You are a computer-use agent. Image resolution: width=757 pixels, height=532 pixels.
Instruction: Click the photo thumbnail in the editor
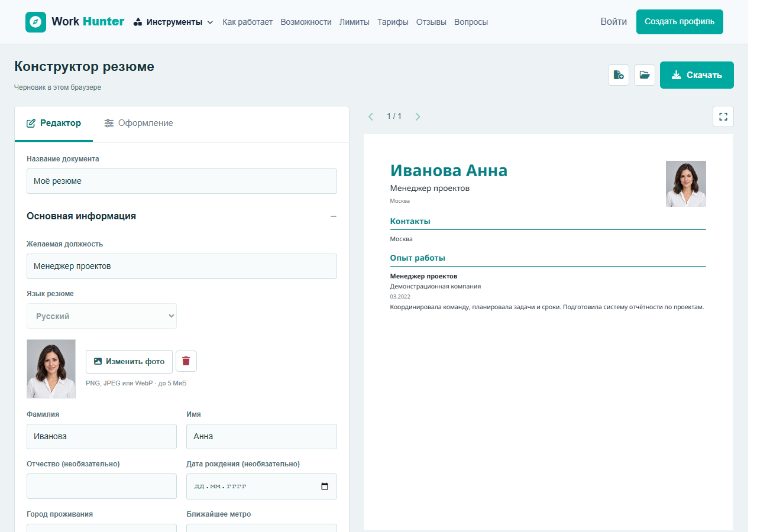[51, 369]
